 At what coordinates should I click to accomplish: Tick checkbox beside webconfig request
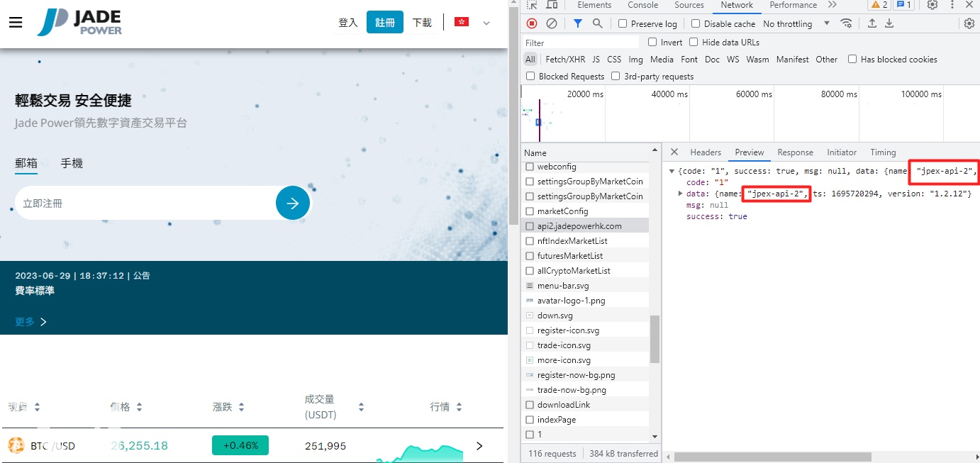tap(530, 167)
